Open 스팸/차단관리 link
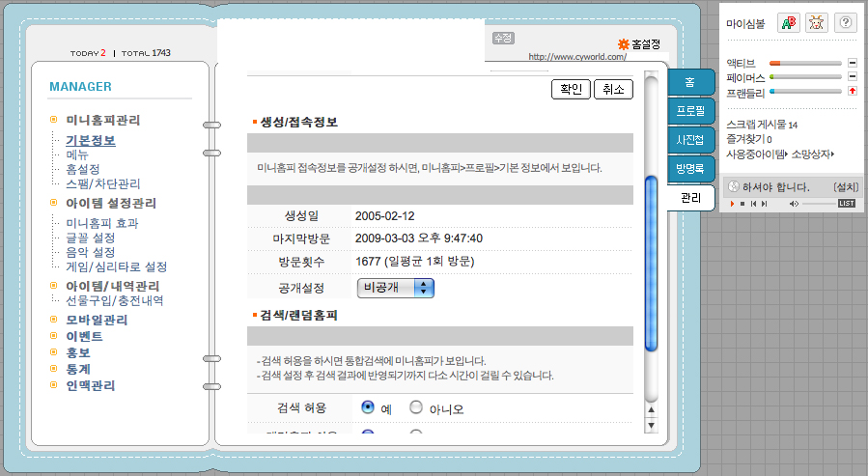Screen dimensions: 868x476 tap(103, 183)
